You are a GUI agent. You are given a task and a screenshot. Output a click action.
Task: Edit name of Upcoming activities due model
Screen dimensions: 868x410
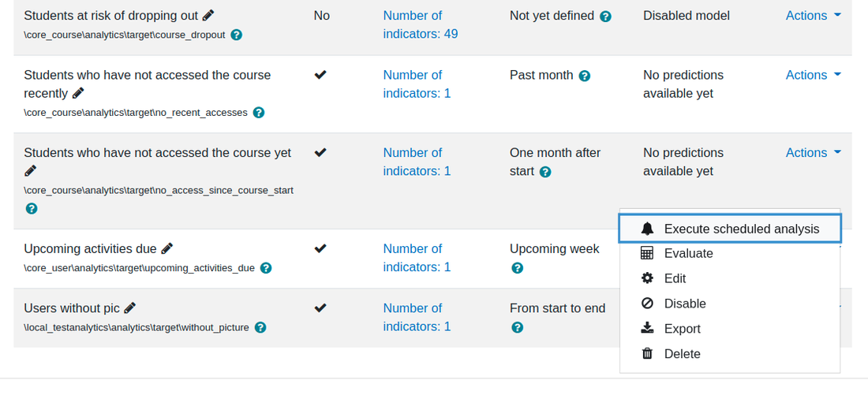[x=166, y=248]
